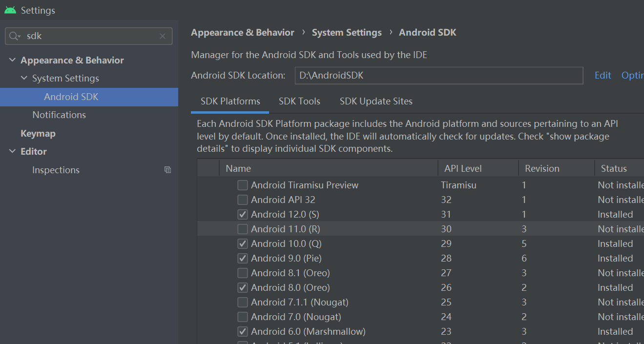Check Android Tiramisu Preview checkbox

(x=242, y=185)
